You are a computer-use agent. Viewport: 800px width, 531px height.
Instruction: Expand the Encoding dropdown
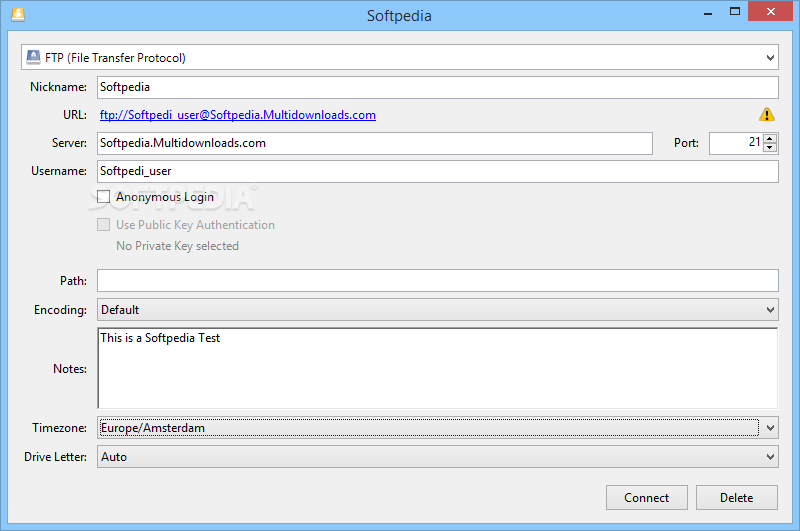point(438,310)
